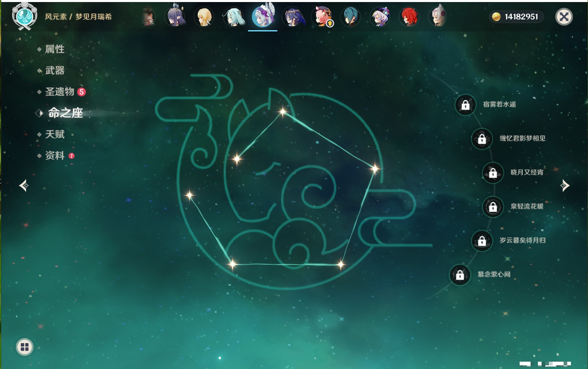Click the lock icon beside 慕念萦心间
Screen dimensions: 588x369
click(460, 275)
